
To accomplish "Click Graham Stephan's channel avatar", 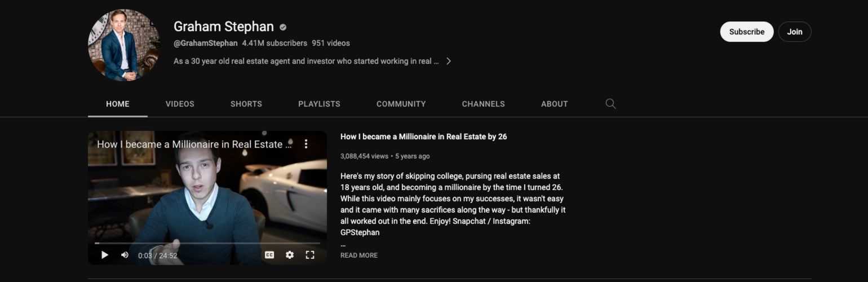I will coord(124,45).
